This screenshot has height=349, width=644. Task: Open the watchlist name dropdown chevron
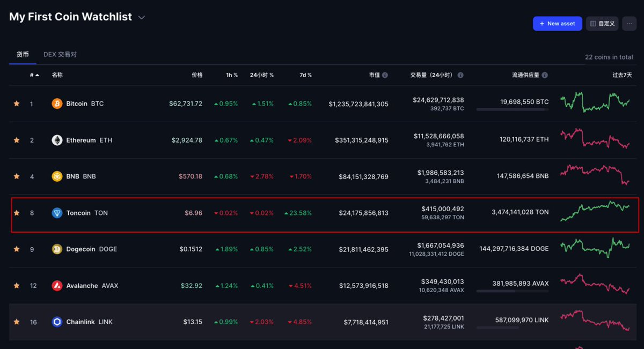pos(142,18)
